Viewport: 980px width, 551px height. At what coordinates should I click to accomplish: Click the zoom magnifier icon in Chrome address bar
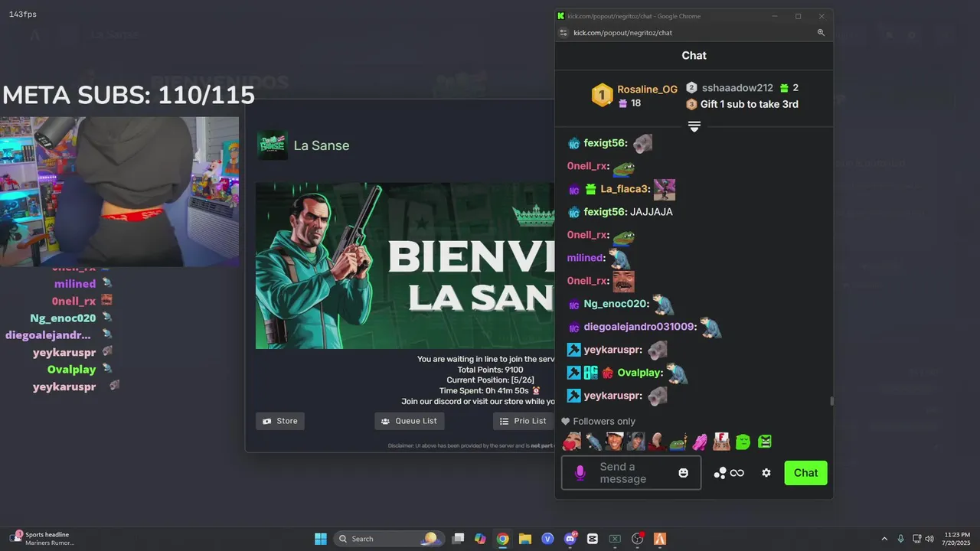coord(821,33)
